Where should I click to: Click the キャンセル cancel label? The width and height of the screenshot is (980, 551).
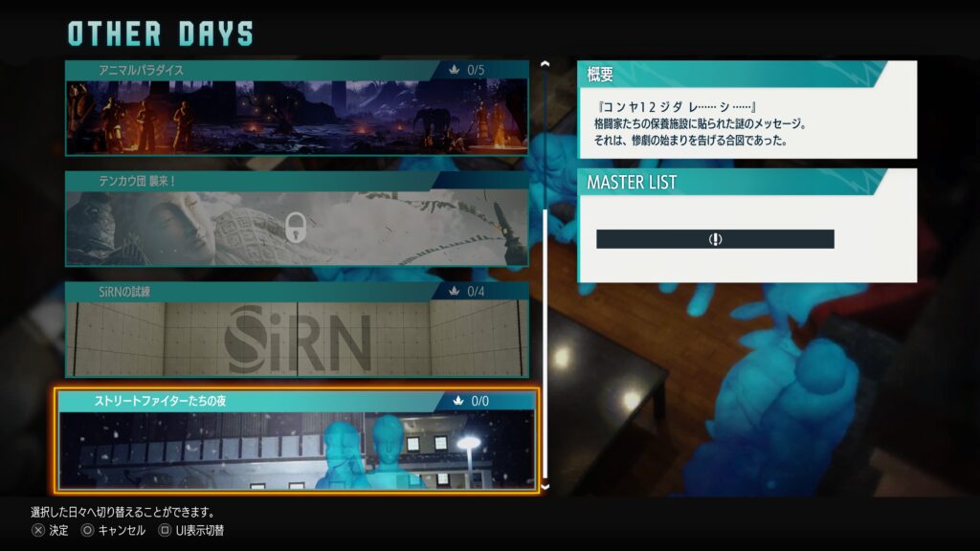(x=122, y=530)
